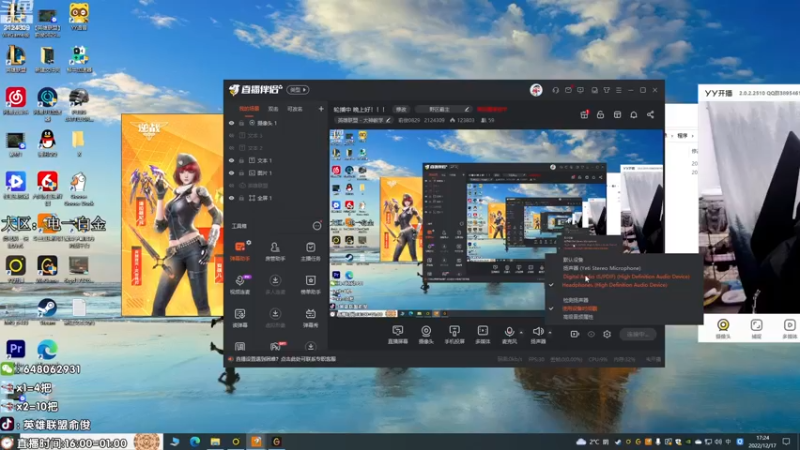Open the 榜单助手 tool icon
800x450 pixels.
point(310,284)
